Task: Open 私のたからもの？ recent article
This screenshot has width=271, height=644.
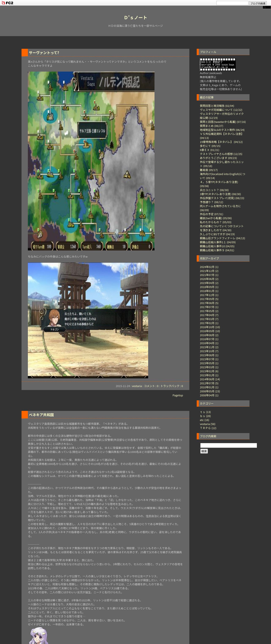Action: 215,222
